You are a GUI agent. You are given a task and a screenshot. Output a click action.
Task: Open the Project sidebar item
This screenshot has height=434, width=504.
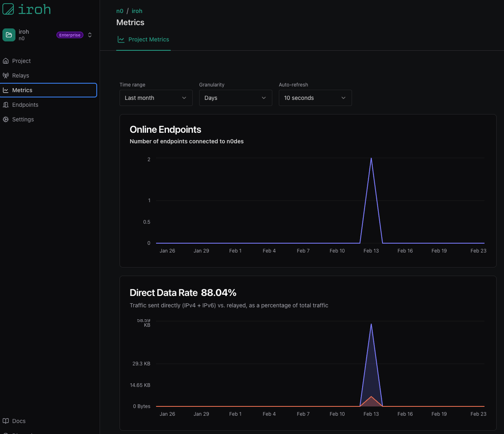48,61
